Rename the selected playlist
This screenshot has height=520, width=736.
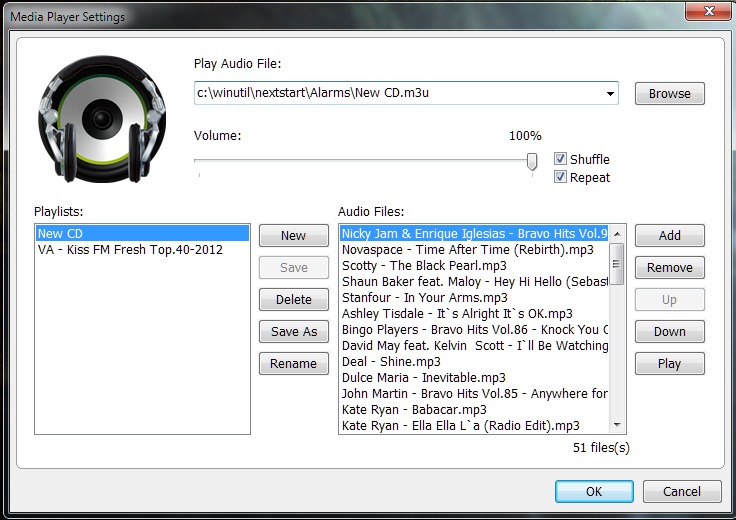coord(293,364)
